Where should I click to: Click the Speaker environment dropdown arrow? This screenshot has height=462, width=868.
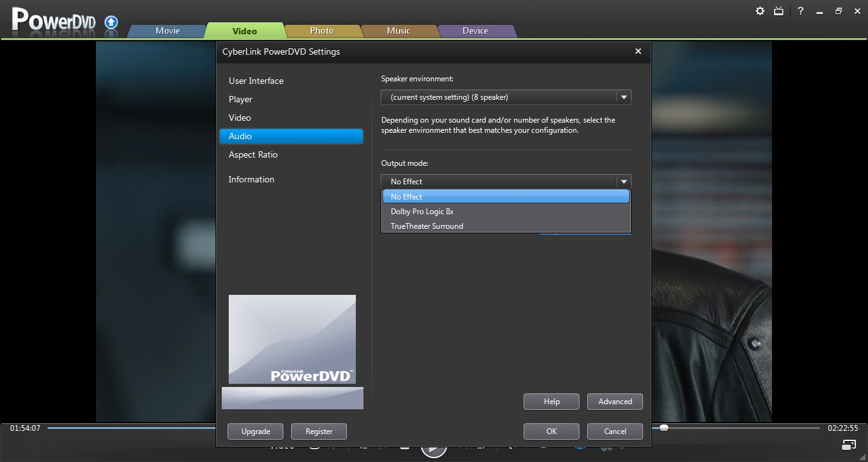click(624, 97)
